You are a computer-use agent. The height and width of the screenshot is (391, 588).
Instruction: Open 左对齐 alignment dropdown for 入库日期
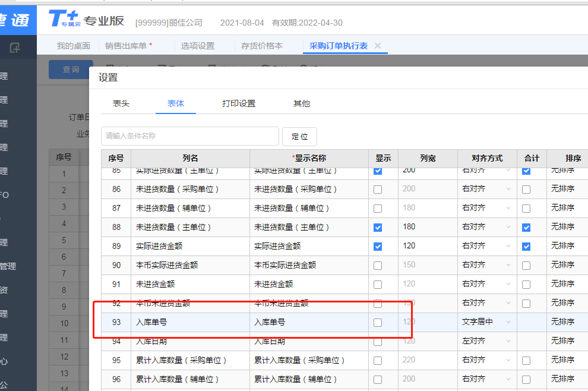point(487,341)
